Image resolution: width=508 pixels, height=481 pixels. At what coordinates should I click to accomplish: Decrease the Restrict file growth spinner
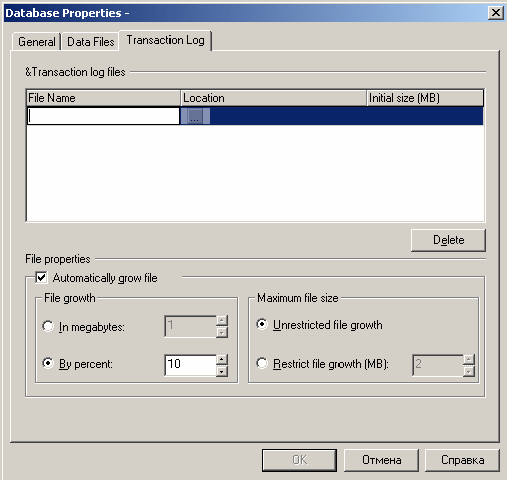pos(469,371)
